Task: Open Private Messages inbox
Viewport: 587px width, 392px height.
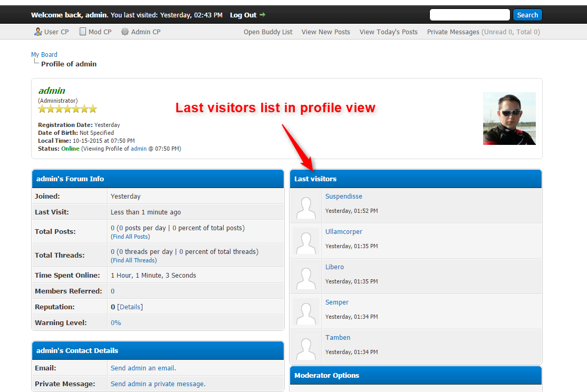Action: [x=453, y=32]
